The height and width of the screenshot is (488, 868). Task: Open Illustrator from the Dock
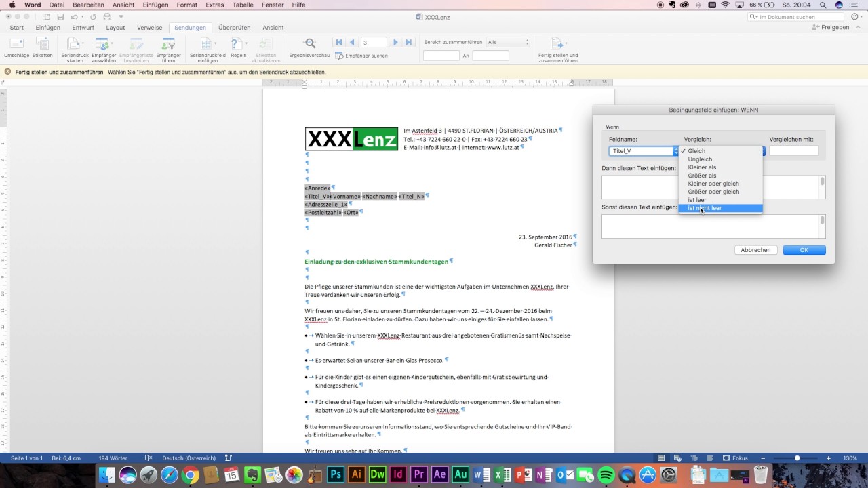356,474
